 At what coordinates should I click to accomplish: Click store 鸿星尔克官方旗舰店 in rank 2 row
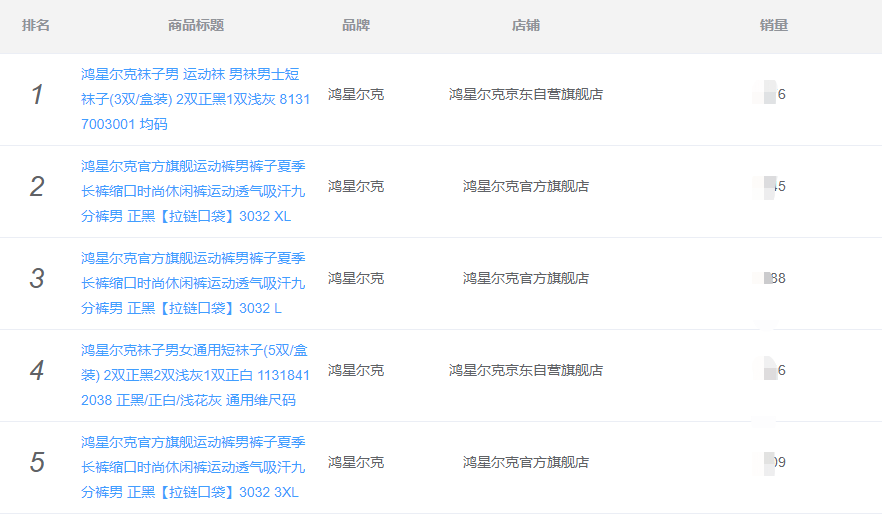(526, 186)
